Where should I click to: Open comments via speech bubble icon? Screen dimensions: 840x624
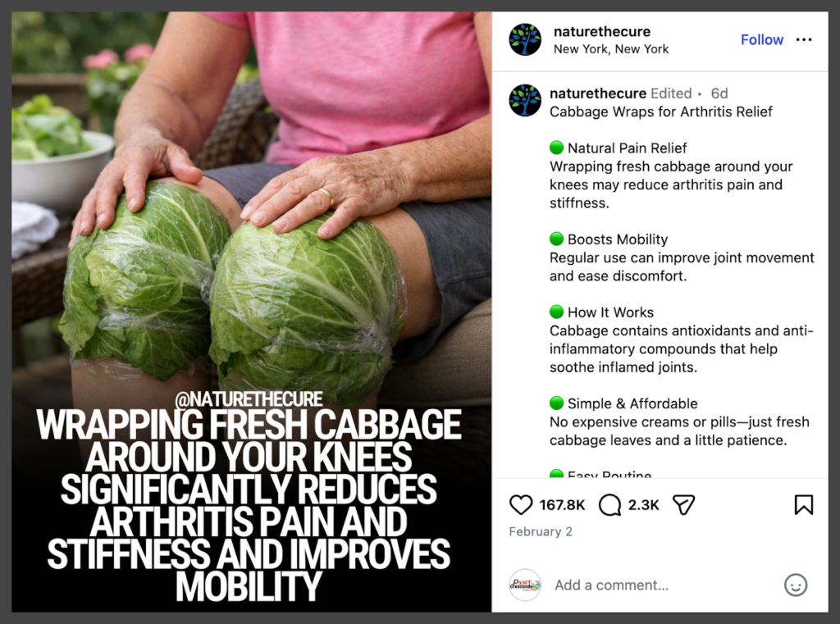pyautogui.click(x=609, y=504)
